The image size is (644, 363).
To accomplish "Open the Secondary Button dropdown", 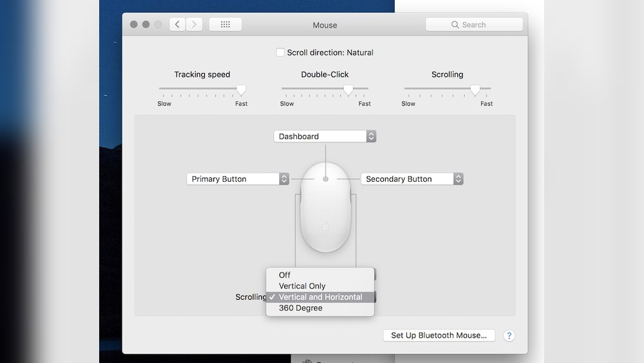I will 412,179.
